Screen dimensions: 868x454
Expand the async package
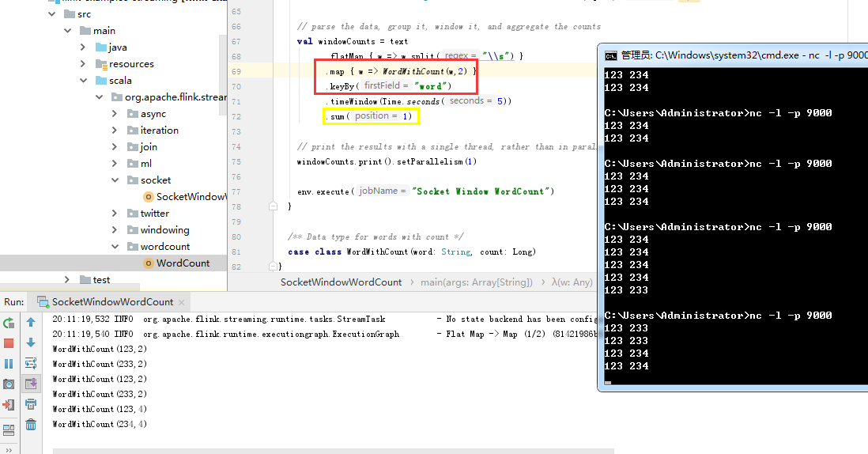[x=115, y=114]
